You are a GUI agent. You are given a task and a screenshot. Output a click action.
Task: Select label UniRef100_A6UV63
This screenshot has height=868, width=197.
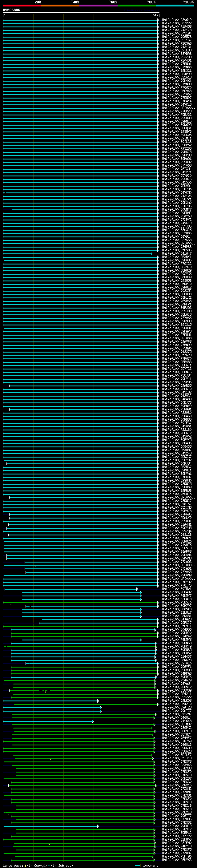tap(176, 860)
